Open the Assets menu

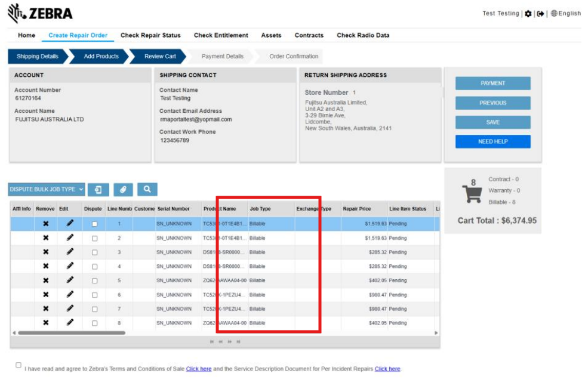point(271,35)
